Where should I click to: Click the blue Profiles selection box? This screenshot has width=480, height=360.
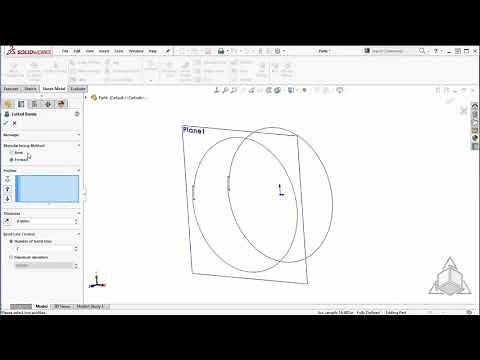tap(47, 189)
